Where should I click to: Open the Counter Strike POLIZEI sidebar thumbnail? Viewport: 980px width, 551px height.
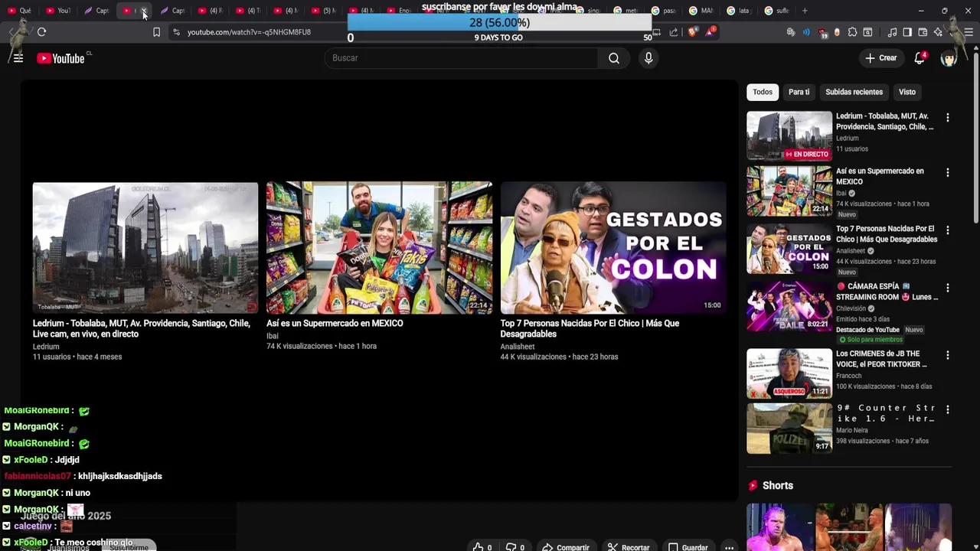click(x=789, y=429)
